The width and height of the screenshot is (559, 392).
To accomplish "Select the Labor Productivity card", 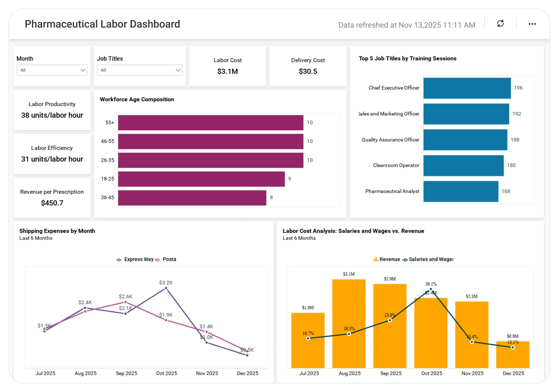I will point(52,110).
